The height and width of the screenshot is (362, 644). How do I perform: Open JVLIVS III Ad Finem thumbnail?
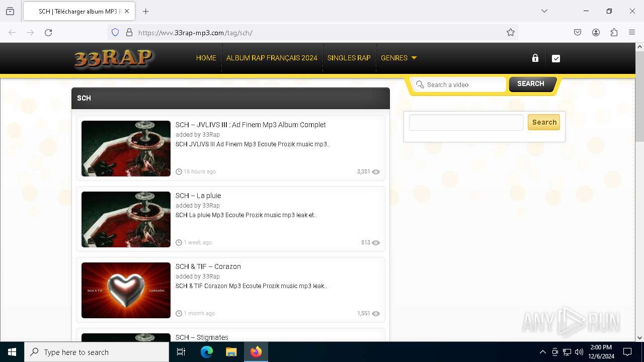pos(126,148)
